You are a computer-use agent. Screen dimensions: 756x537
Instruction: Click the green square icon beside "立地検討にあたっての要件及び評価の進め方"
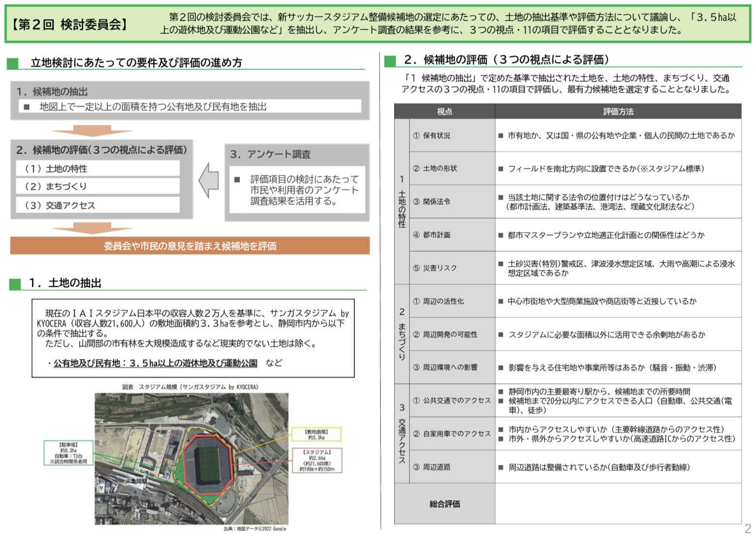click(x=12, y=62)
